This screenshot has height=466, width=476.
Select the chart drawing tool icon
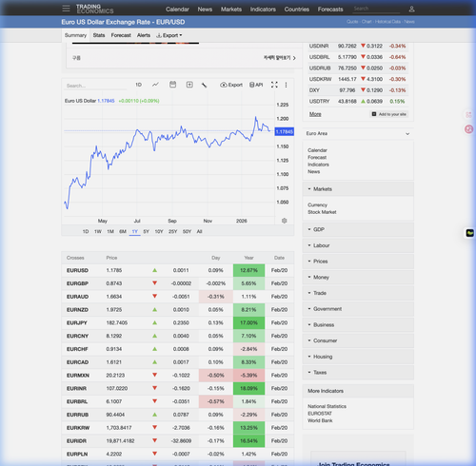coord(205,85)
